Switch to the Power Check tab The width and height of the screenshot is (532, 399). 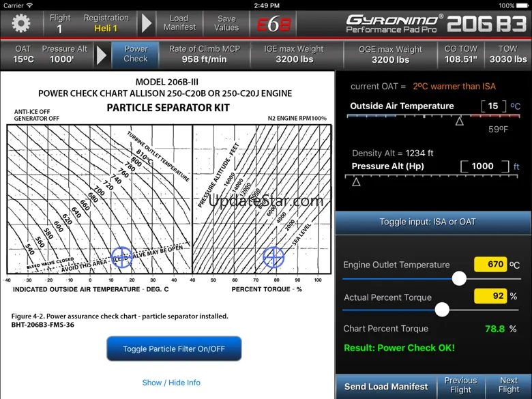click(135, 55)
